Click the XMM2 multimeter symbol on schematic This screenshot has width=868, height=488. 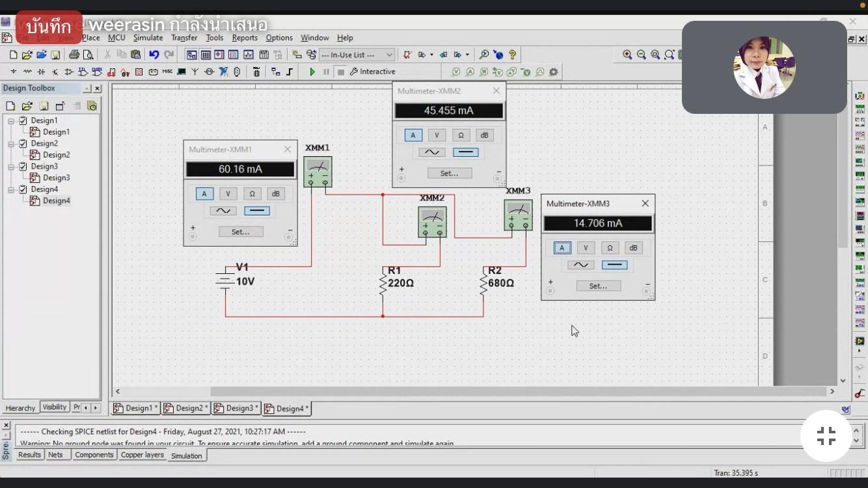coord(432,223)
